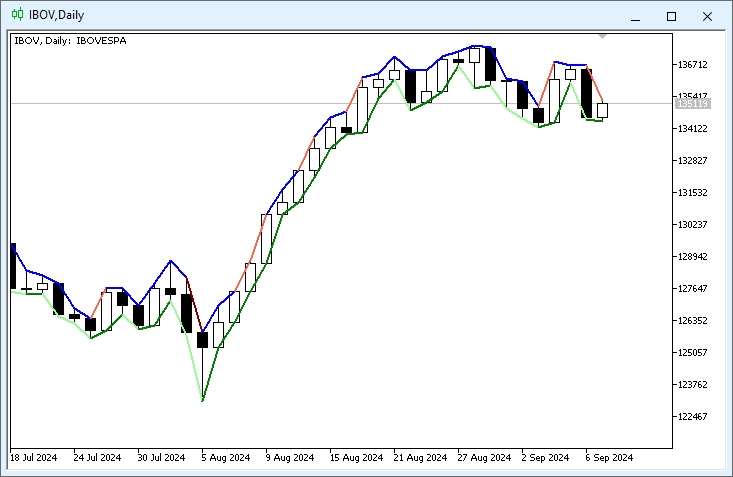Image resolution: width=733 pixels, height=477 pixels.
Task: Click the date label 24 Jul 2024
Action: (97, 457)
